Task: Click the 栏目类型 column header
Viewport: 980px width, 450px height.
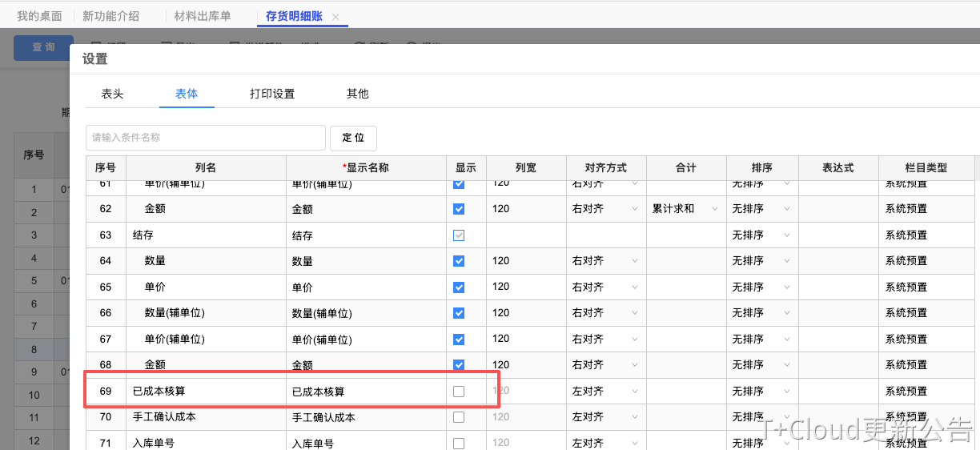Action: (926, 168)
